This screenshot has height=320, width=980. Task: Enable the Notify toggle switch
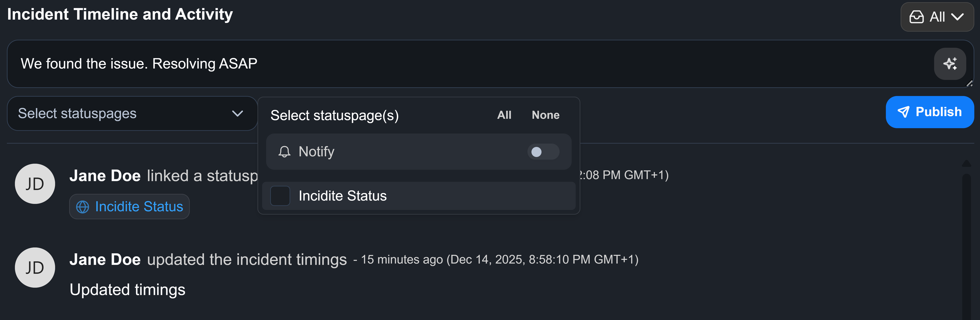(x=543, y=152)
